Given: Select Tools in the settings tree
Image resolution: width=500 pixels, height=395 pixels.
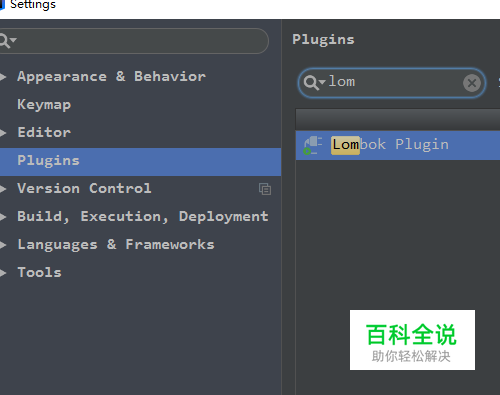Looking at the screenshot, I should click(x=39, y=272).
